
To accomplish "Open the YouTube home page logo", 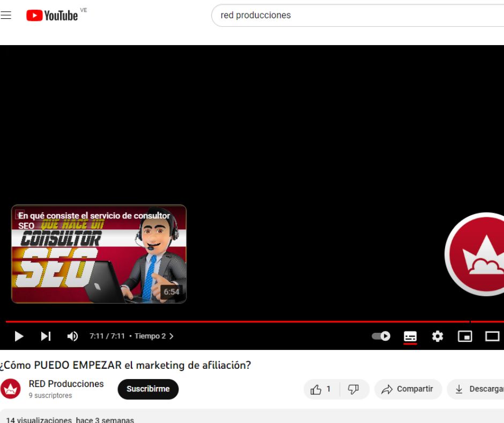I will pos(52,14).
